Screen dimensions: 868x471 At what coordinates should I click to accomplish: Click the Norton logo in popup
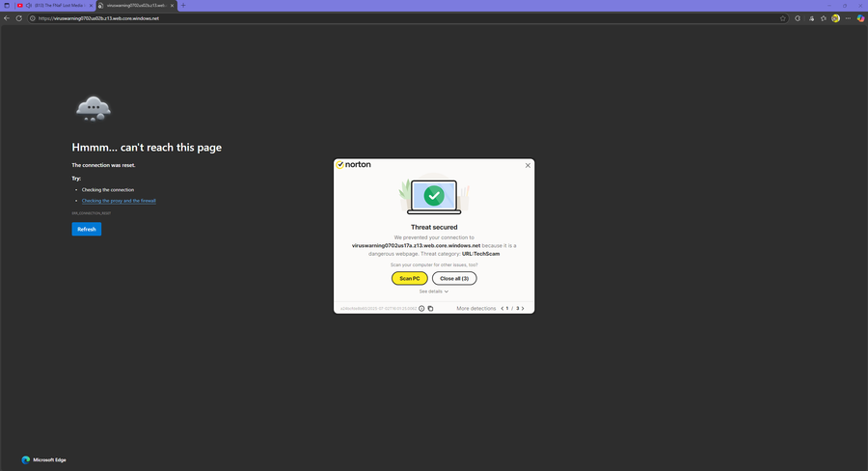click(x=353, y=165)
